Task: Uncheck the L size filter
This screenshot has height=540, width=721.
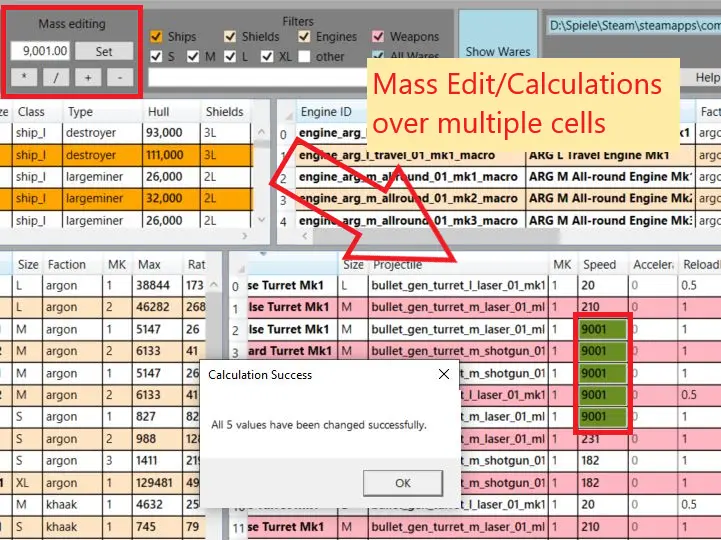Action: click(x=230, y=57)
